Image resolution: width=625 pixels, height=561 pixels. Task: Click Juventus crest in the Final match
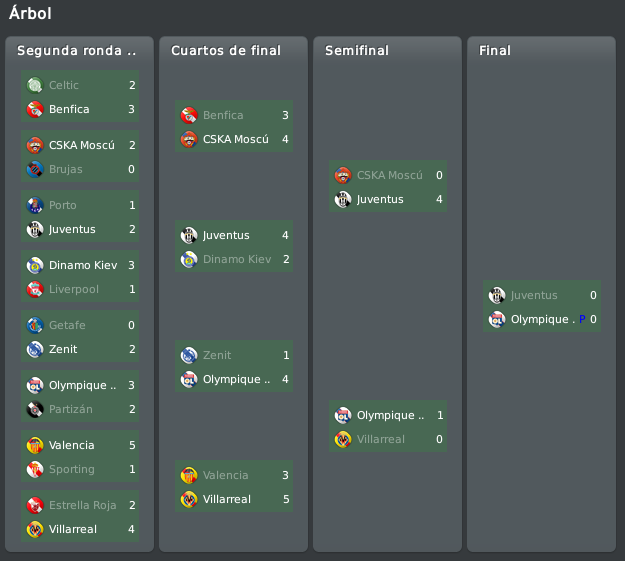(x=497, y=295)
